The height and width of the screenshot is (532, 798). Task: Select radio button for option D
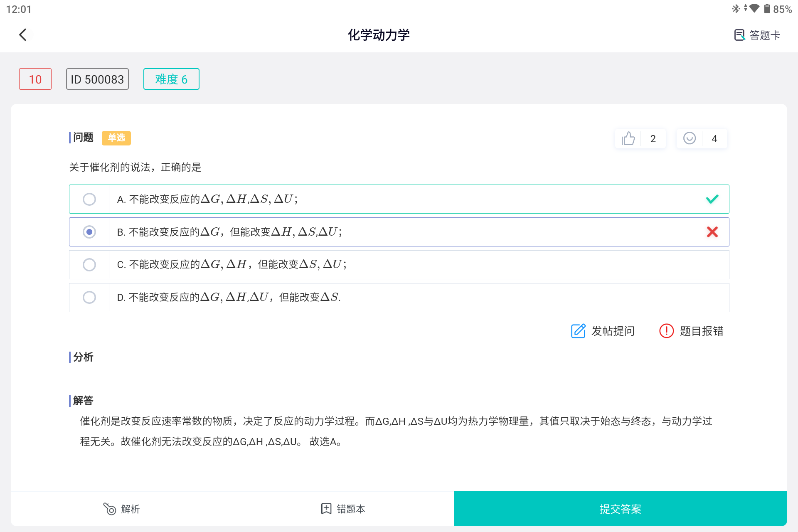tap(89, 297)
